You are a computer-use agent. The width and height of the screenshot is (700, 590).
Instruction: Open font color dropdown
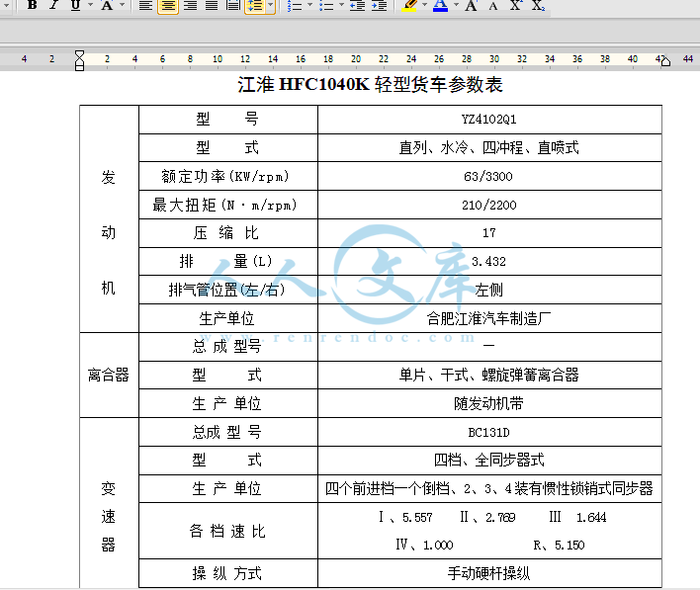(x=456, y=5)
